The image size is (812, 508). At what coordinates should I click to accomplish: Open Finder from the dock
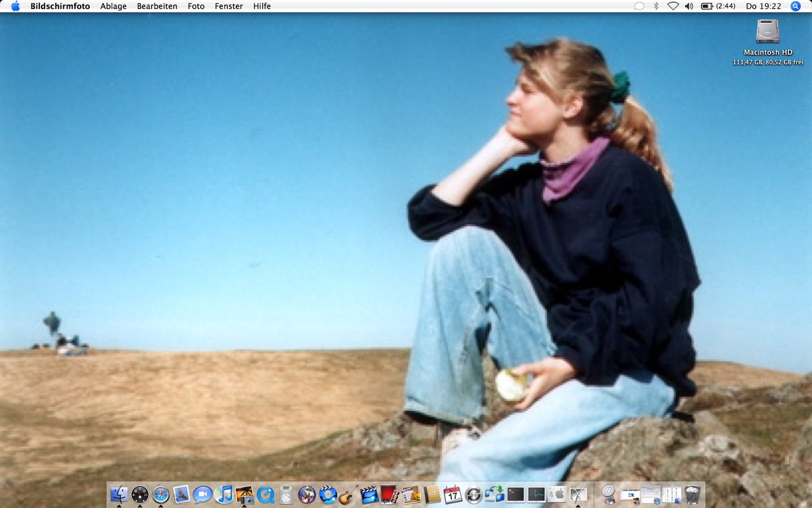[119, 495]
